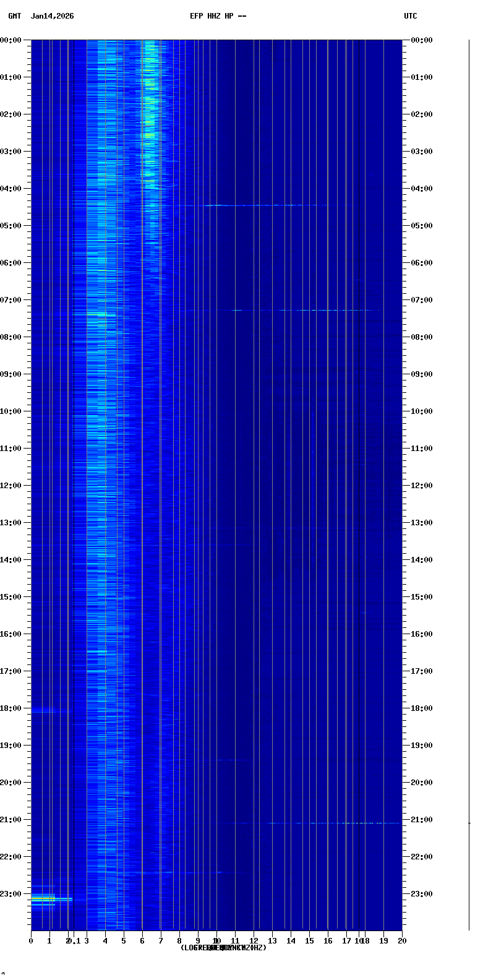Select the 16:00 label on right UTC axis
This screenshot has width=496, height=980.
422,634
